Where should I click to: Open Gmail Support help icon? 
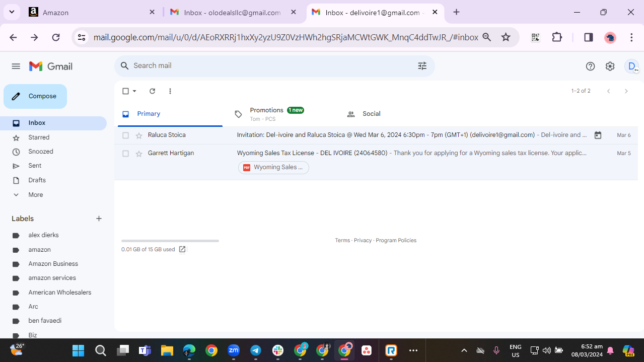pos(590,66)
